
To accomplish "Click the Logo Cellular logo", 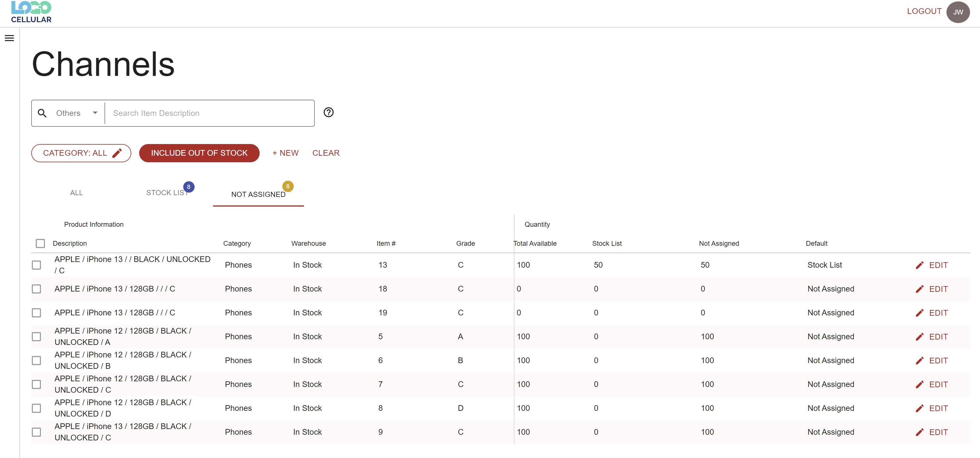I will tap(31, 12).
